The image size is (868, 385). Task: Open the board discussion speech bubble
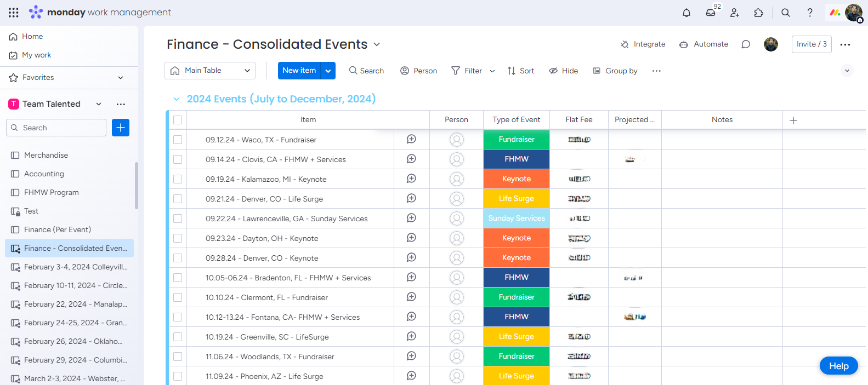746,44
